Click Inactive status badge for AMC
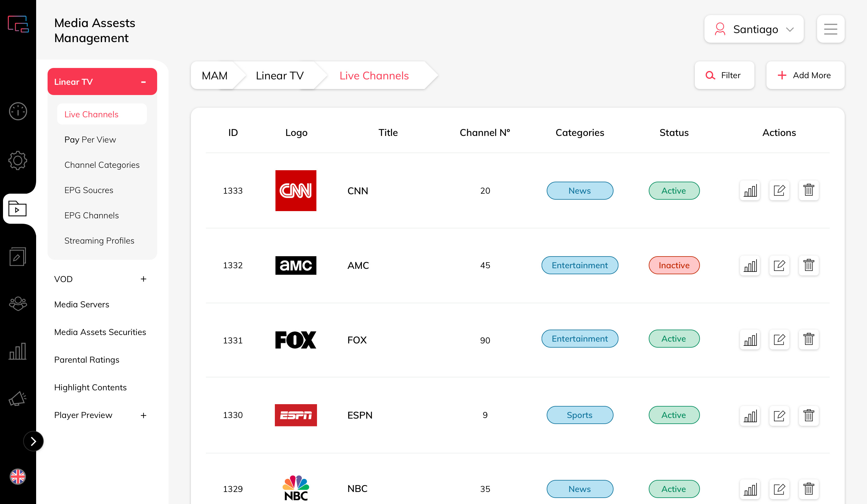 (x=674, y=265)
